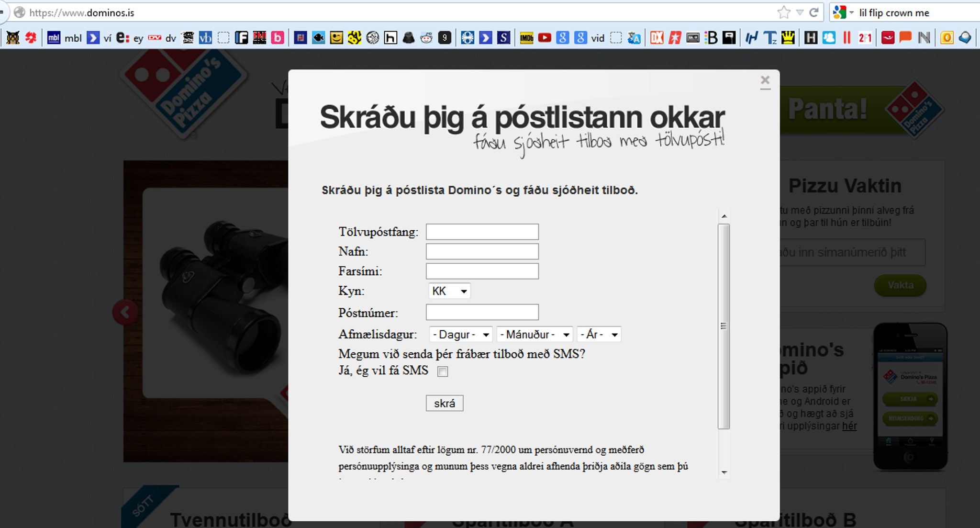Click the 'Pizzu Vaktin' heading

coord(845,186)
